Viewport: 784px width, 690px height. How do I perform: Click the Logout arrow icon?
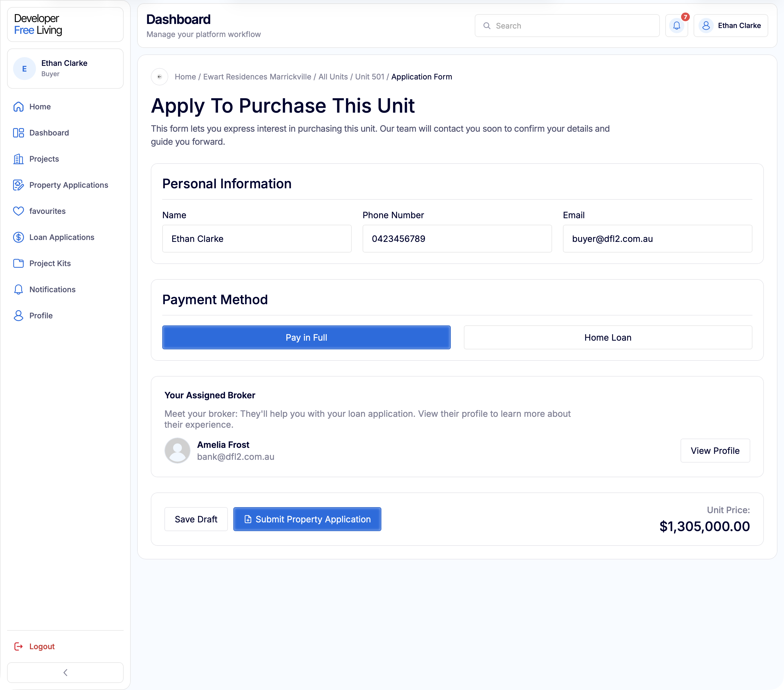coord(19,646)
